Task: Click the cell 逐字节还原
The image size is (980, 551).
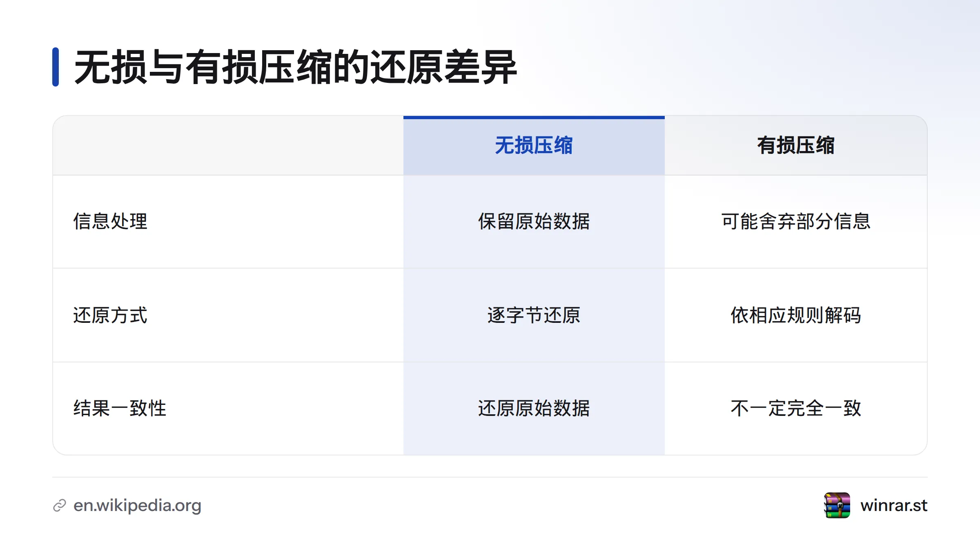Action: pyautogui.click(x=534, y=315)
